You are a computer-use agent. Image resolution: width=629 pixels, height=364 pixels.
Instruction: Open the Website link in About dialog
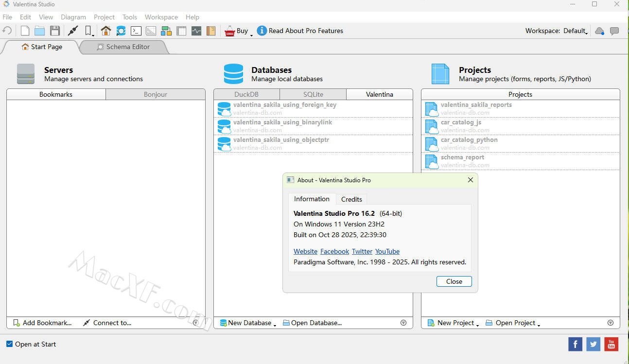pos(305,251)
